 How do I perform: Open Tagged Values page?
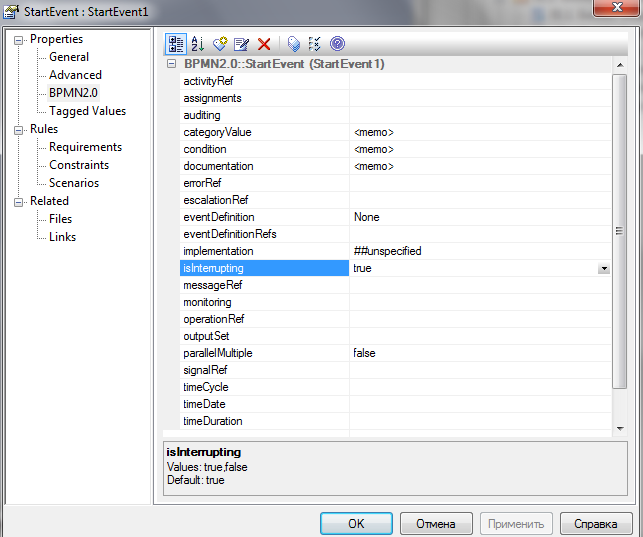pyautogui.click(x=87, y=111)
